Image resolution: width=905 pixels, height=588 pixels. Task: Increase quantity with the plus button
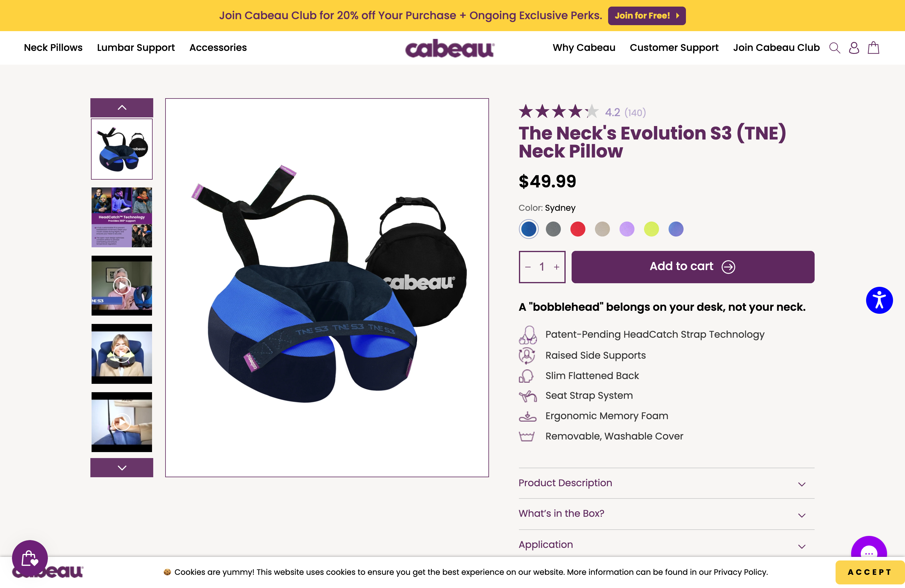(x=557, y=267)
